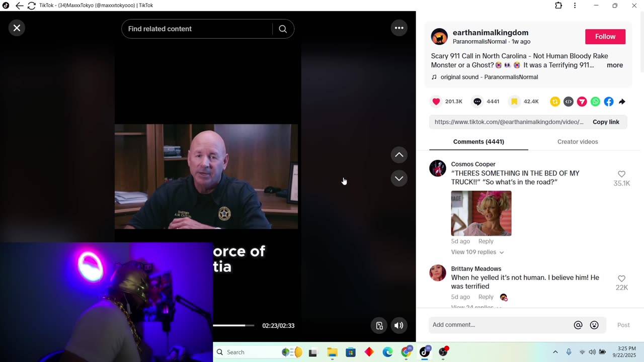The width and height of the screenshot is (644, 362).
Task: Open Microsoft Edge from taskbar
Action: (387, 352)
